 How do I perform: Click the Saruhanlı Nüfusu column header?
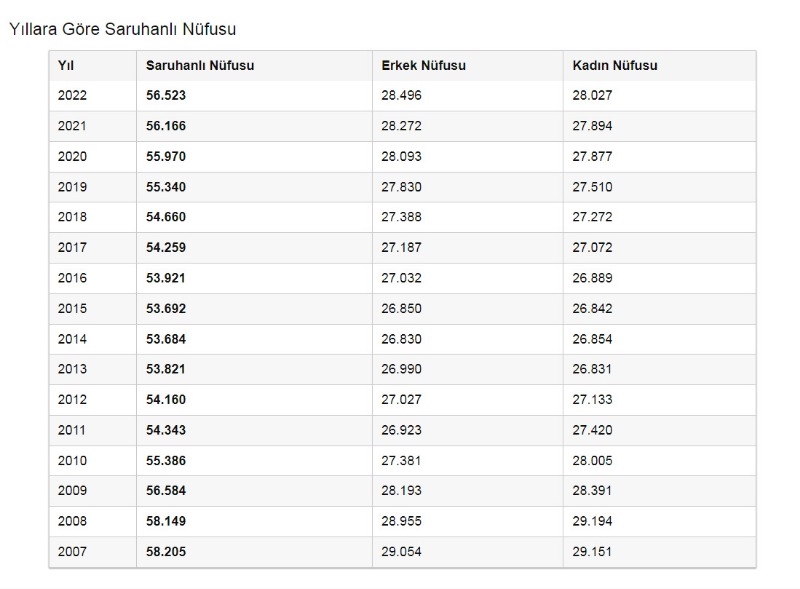coord(200,66)
